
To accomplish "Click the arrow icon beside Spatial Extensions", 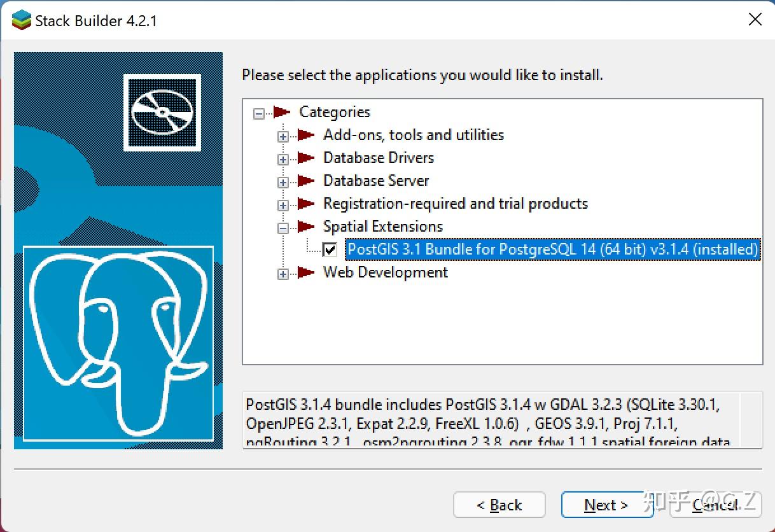I will (x=306, y=227).
